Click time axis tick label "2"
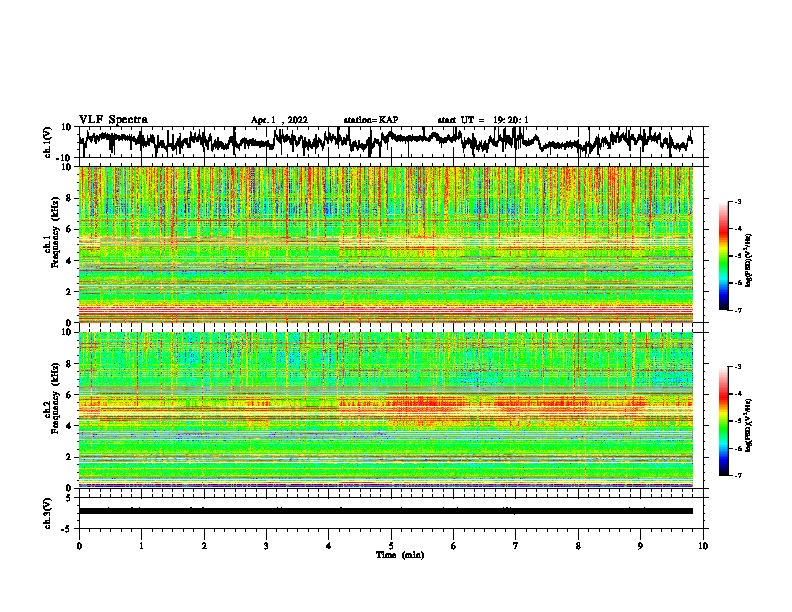Viewport: 792px width, 612px height. (x=204, y=546)
